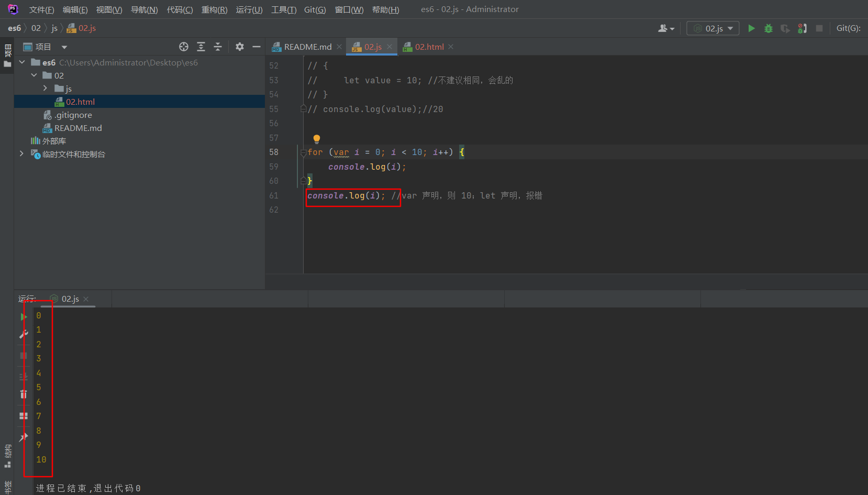Viewport: 868px width, 495px height.
Task: Open the 02.js run configuration dropdown
Action: pyautogui.click(x=713, y=28)
